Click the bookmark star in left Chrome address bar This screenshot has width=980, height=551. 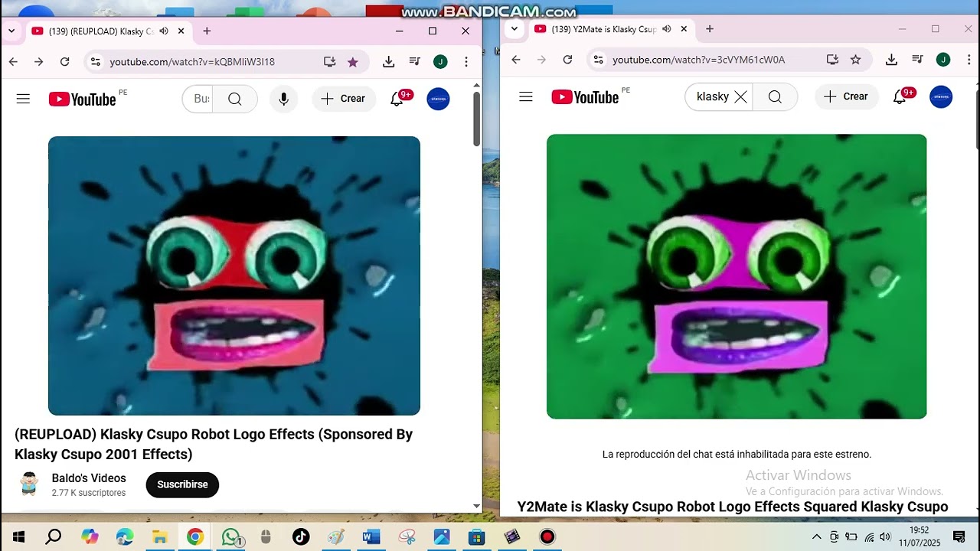tap(353, 62)
